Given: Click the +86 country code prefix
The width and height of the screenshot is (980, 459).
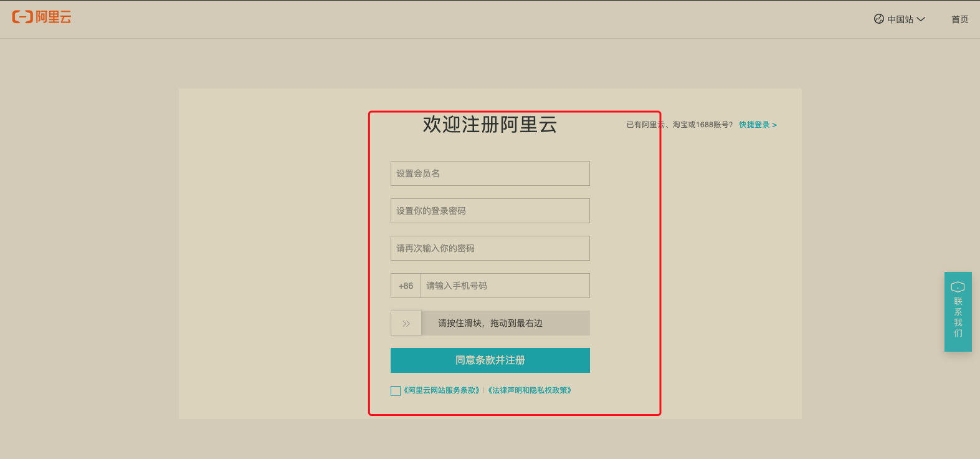Looking at the screenshot, I should point(406,286).
